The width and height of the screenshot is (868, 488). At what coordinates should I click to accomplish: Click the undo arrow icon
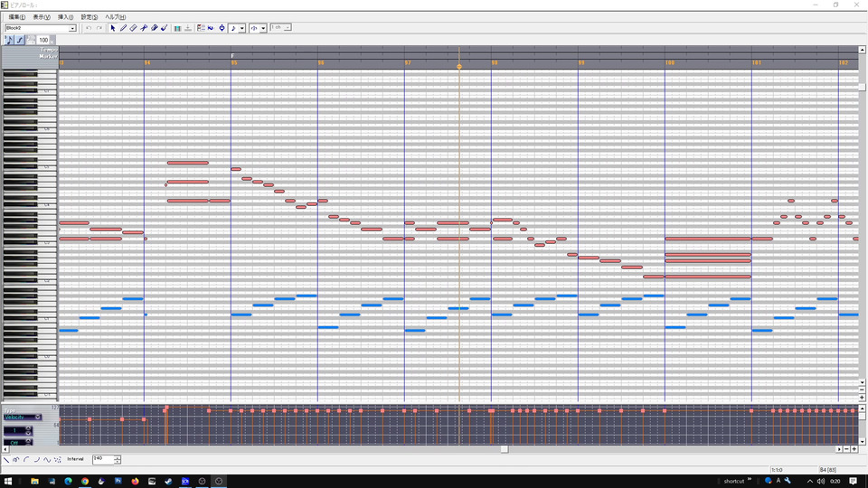[x=89, y=28]
